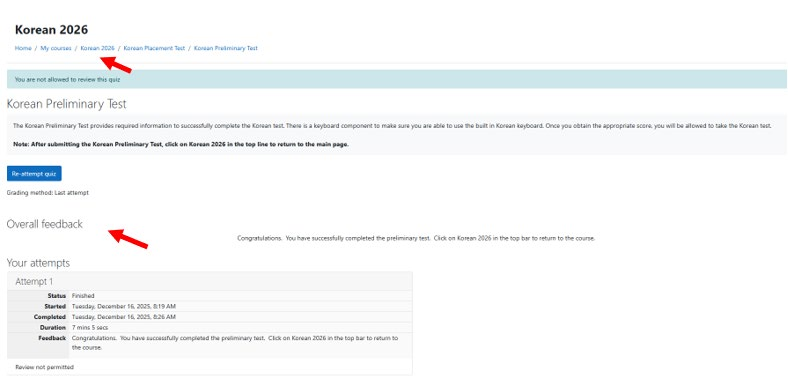788x382 pixels.
Task: Click the Overall feedback heading
Action: 45,224
